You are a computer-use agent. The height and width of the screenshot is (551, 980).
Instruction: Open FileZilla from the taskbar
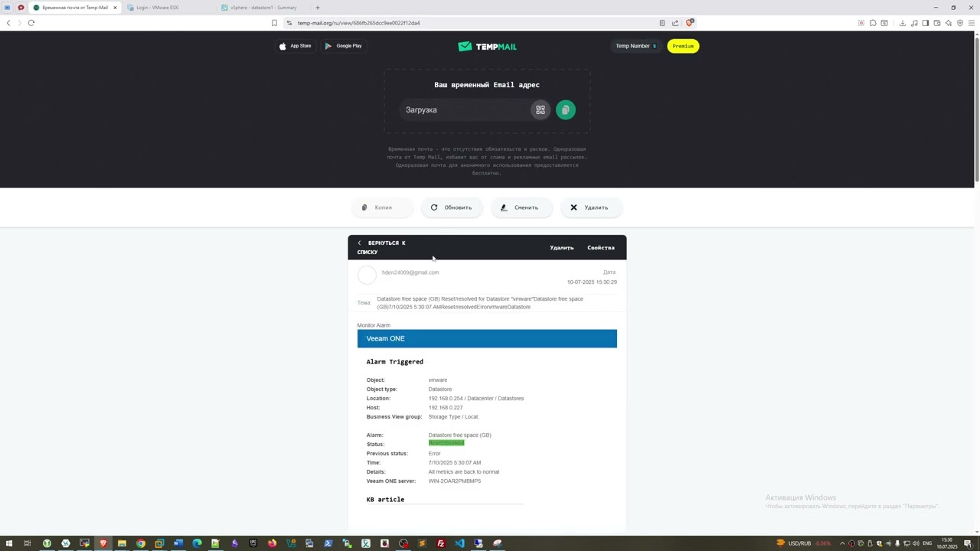pos(441,543)
